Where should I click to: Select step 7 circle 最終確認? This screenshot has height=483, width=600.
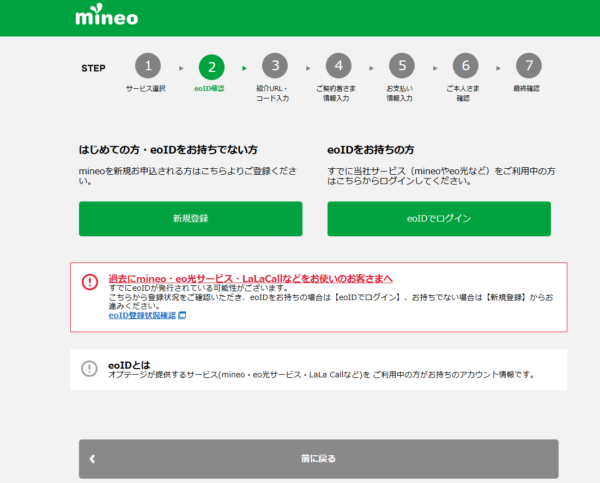529,66
